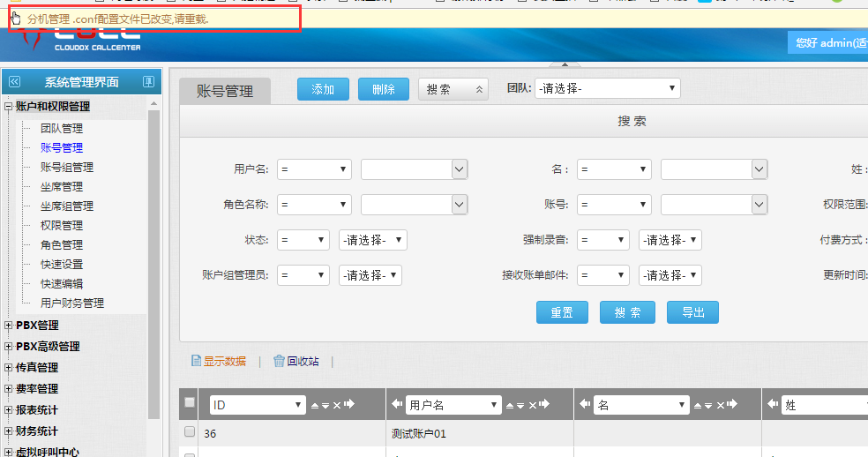Click the blue 添加 button

(323, 89)
